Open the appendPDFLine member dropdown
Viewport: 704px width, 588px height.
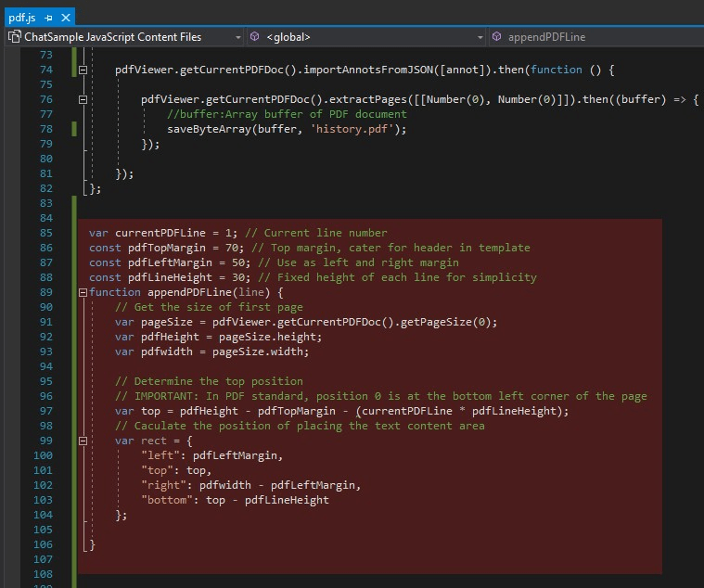point(546,37)
